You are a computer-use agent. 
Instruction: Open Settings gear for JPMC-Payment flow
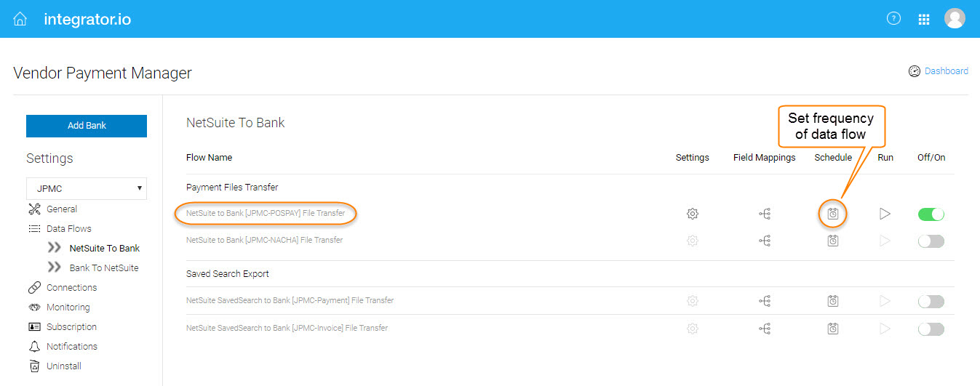point(693,301)
